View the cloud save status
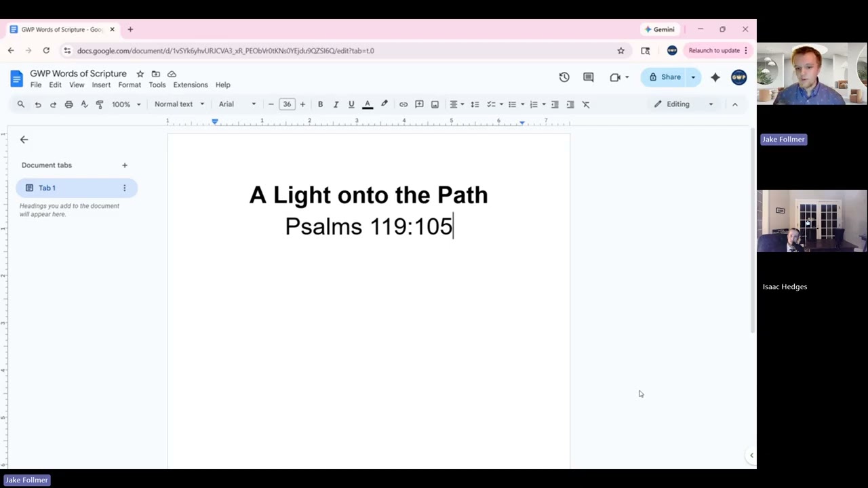 [x=172, y=74]
